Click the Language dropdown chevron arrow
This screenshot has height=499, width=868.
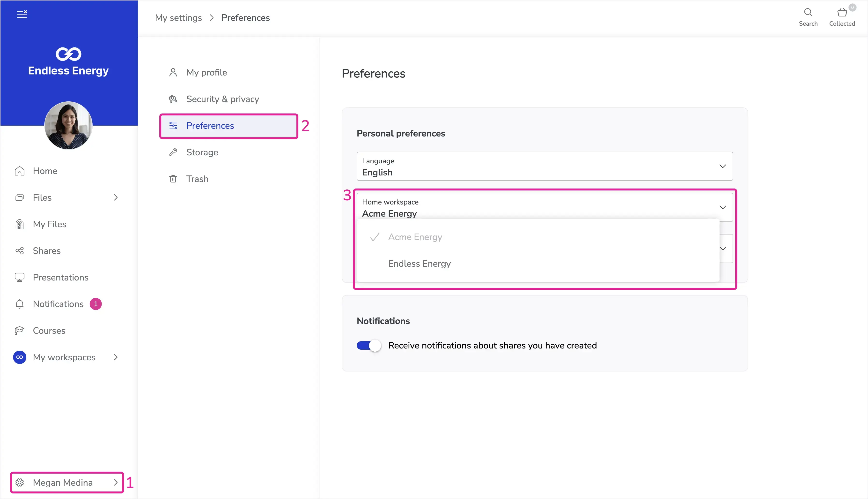[x=722, y=166]
